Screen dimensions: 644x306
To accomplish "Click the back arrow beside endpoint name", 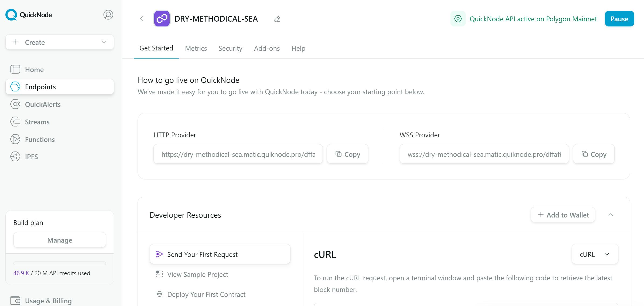I will click(142, 19).
